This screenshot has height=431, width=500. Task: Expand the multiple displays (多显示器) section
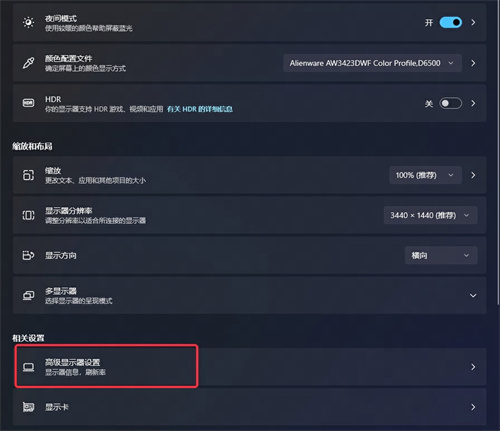coord(473,296)
